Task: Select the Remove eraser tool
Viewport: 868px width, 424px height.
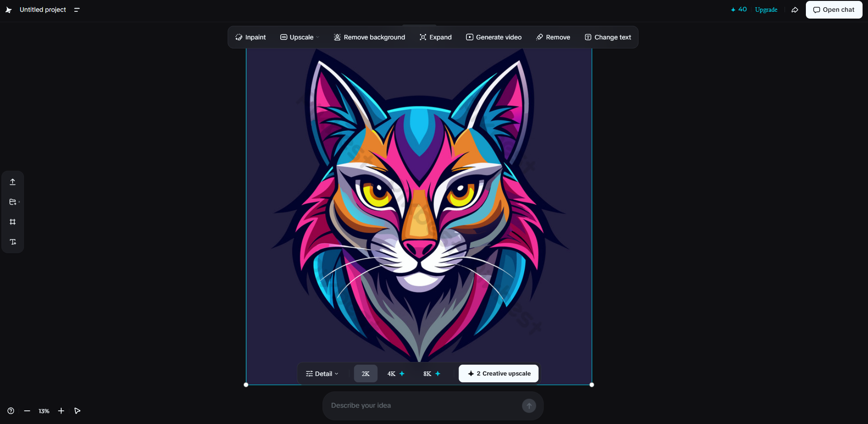Action: click(x=553, y=37)
